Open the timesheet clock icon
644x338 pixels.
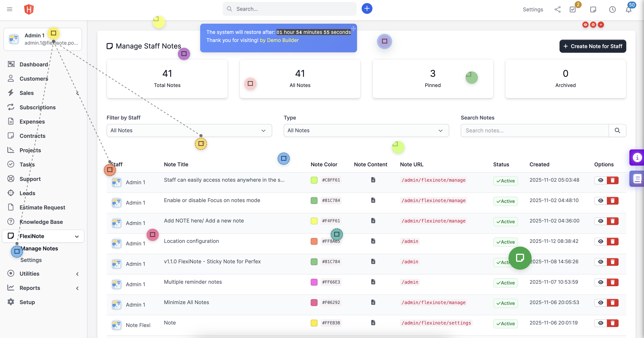click(x=612, y=9)
